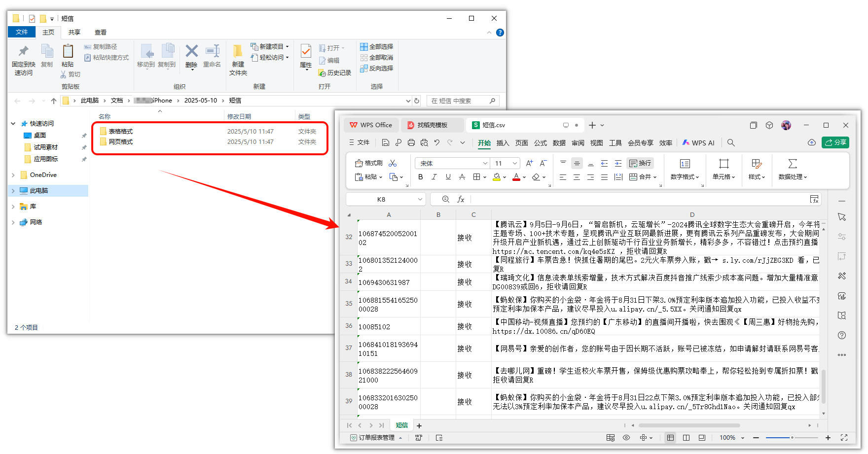
Task: Open the 数据 (Data) tab in WPS
Action: pos(559,143)
